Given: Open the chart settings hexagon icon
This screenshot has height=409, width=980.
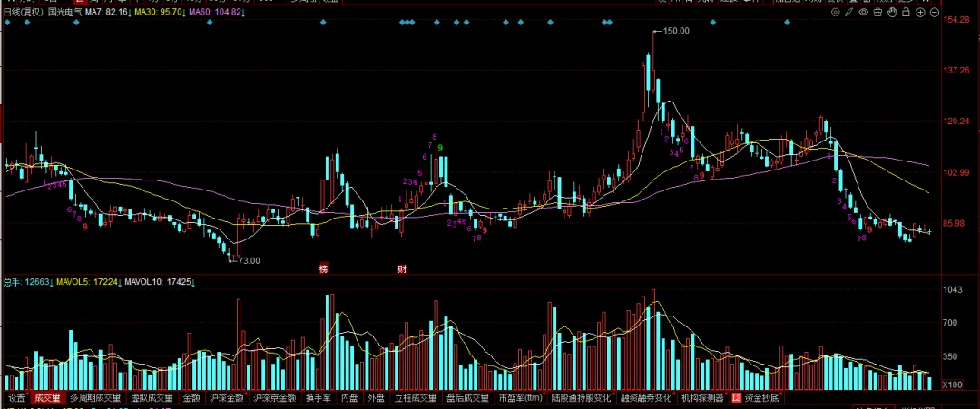Looking at the screenshot, I should (x=835, y=12).
